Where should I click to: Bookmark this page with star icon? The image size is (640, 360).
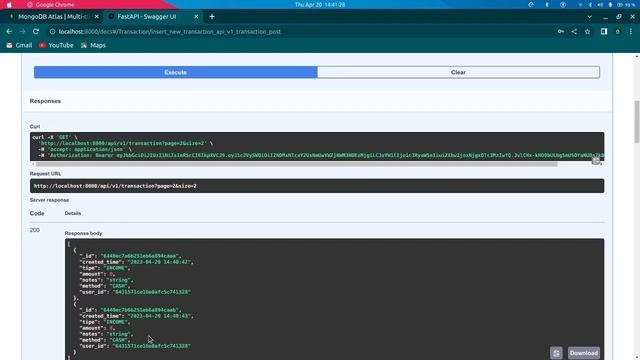point(587,31)
